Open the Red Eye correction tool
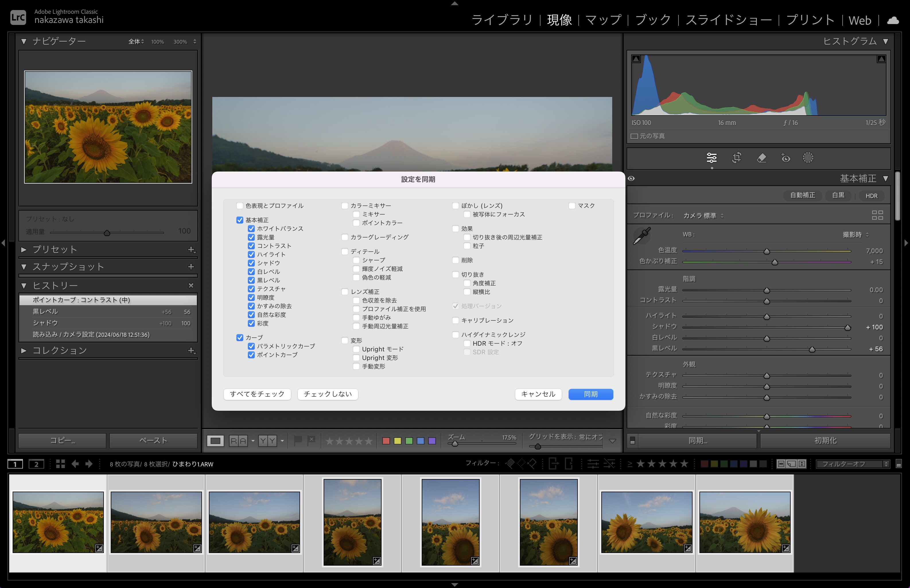Screen dimensions: 910x588 point(785,158)
